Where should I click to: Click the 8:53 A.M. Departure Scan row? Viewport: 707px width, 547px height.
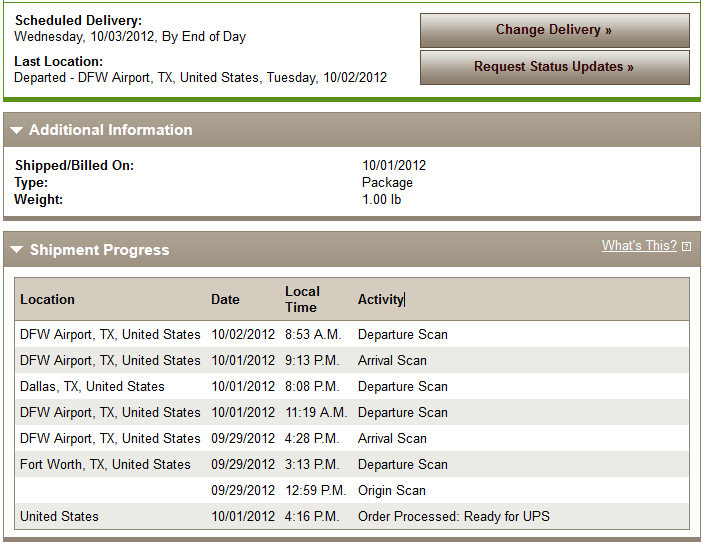[x=352, y=334]
